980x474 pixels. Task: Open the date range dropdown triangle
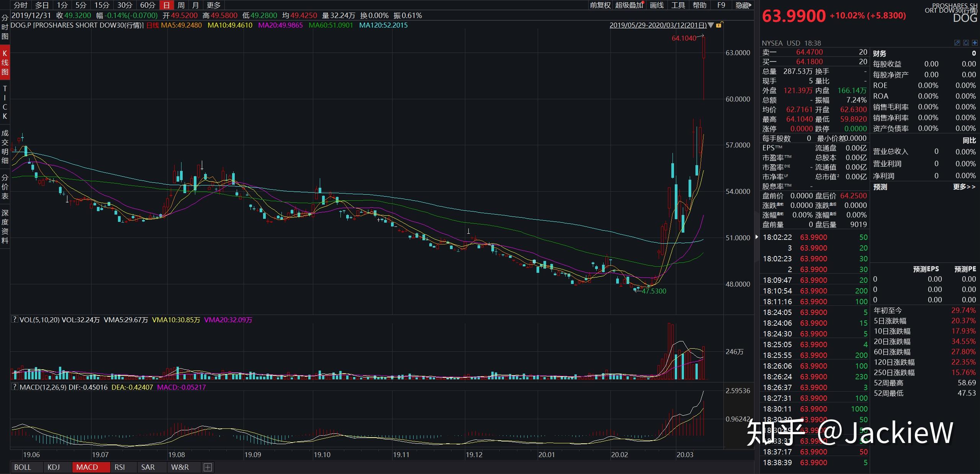coord(711,25)
